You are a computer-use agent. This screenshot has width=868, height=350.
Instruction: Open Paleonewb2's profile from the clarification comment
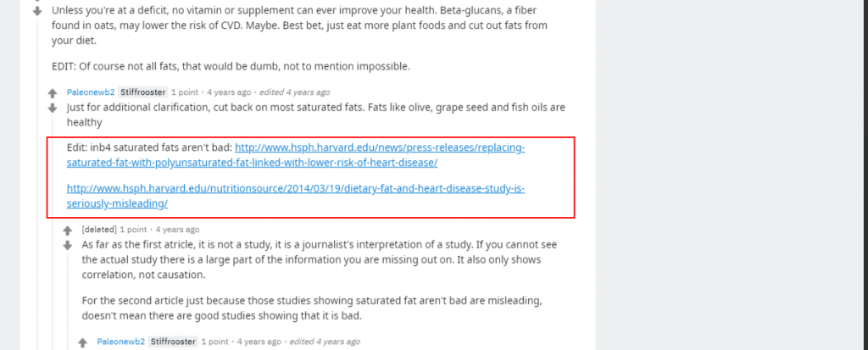pos(91,92)
